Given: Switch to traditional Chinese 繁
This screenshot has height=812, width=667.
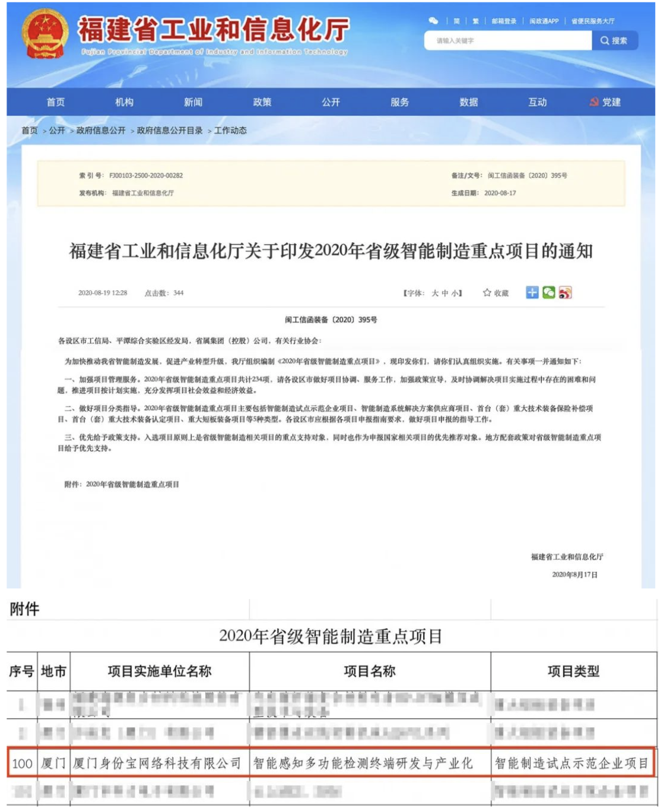Looking at the screenshot, I should [x=475, y=21].
